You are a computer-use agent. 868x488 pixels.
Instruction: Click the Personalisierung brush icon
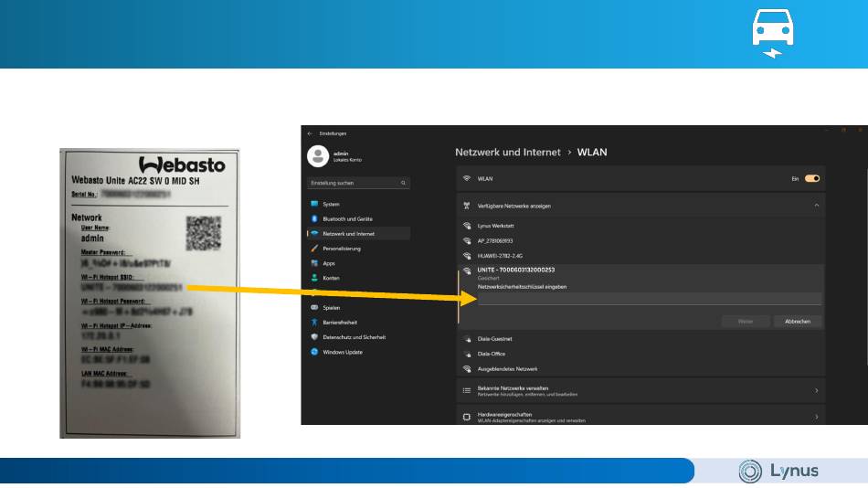click(x=314, y=249)
